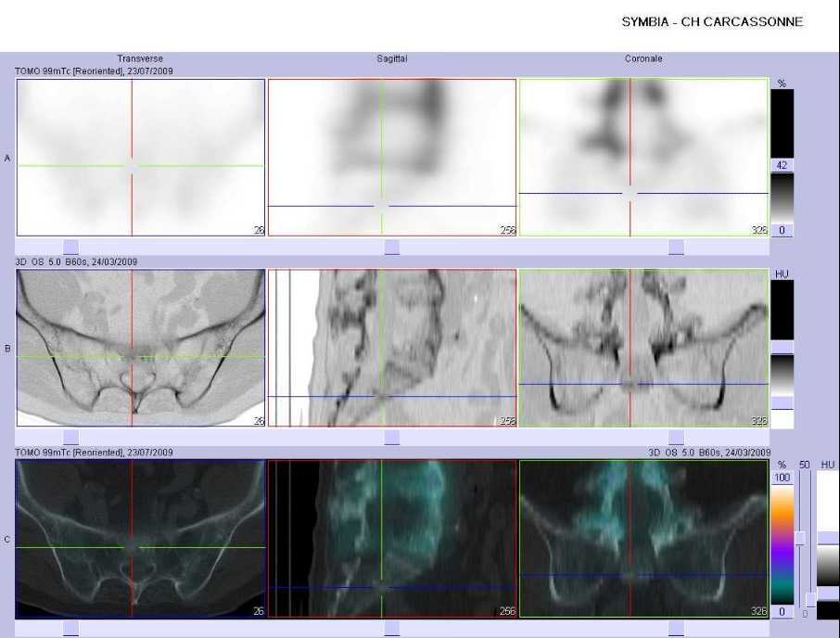
Task: Click slice slider thumb under row A coronal view
Action: (676, 247)
